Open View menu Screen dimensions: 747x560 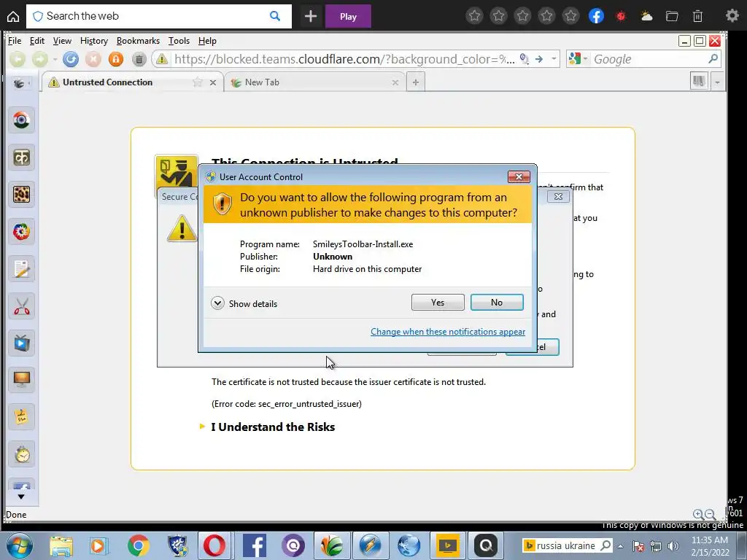click(x=62, y=41)
